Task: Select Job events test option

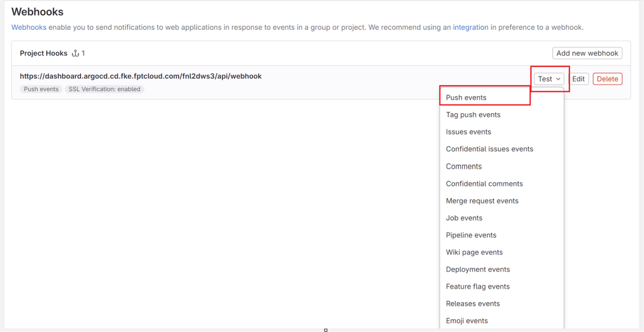Action: [464, 218]
